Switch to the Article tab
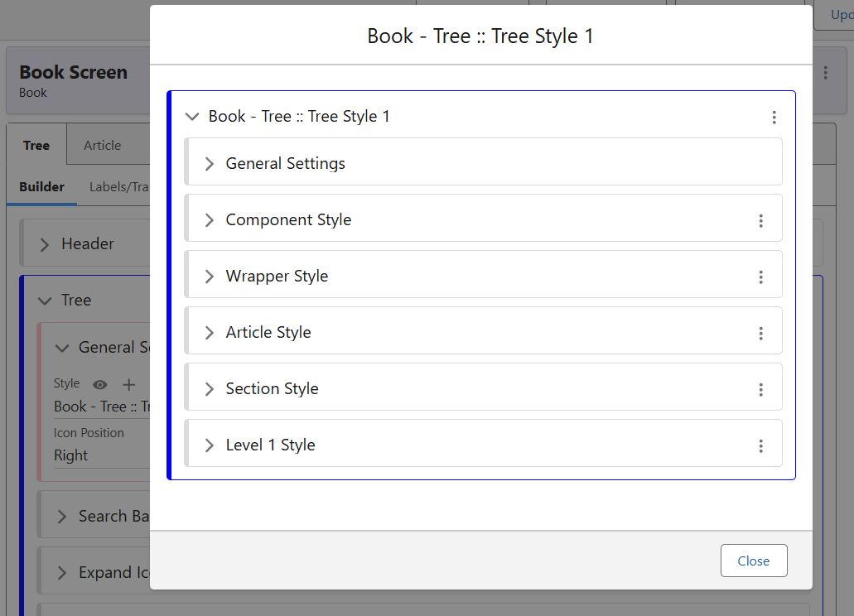854x616 pixels. (102, 146)
